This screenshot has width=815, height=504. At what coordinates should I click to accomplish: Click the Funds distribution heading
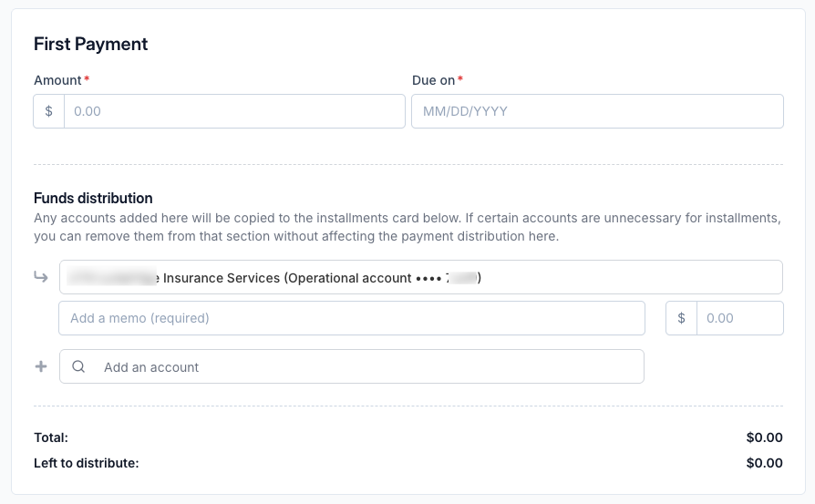93,198
